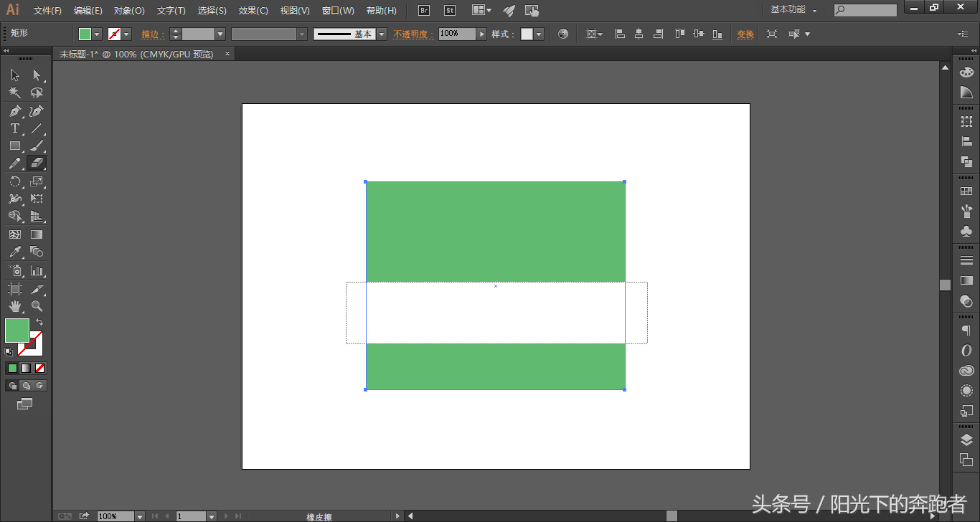Open the 视图(V) menu
This screenshot has width=980, height=522.
coord(295,11)
